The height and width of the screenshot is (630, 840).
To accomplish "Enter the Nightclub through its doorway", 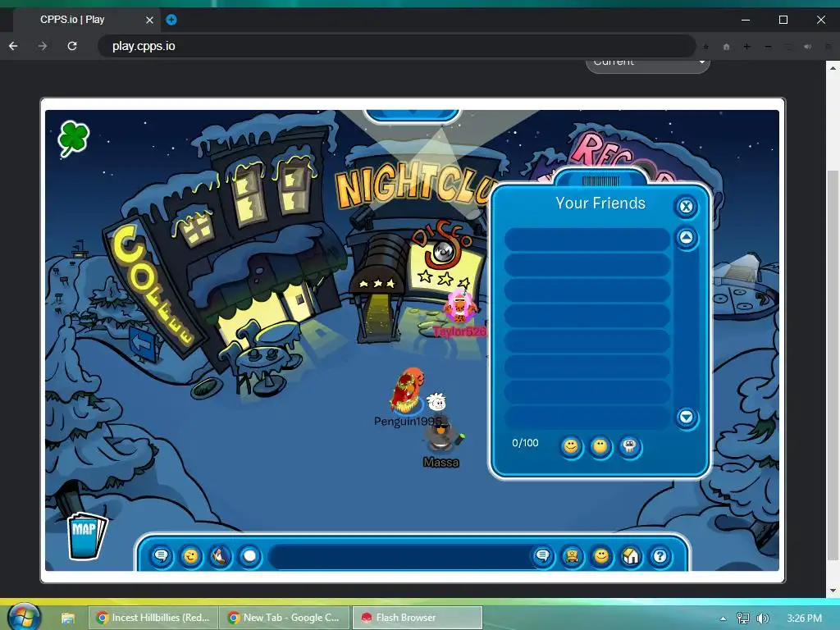I will (379, 314).
